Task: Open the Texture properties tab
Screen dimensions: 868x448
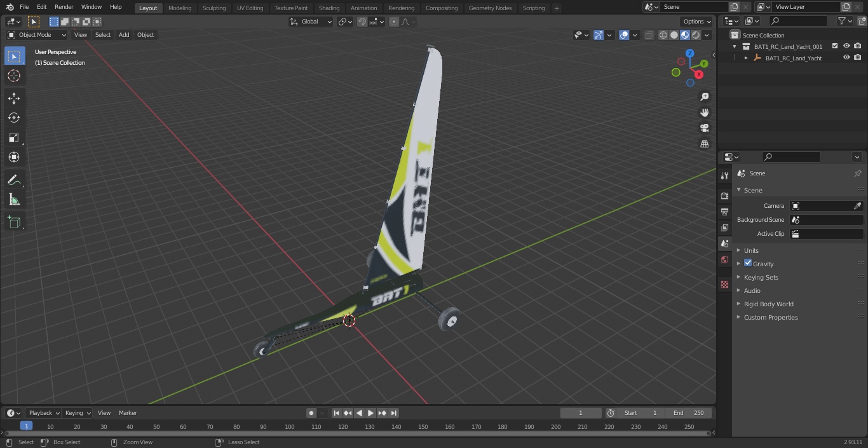Action: pos(724,284)
